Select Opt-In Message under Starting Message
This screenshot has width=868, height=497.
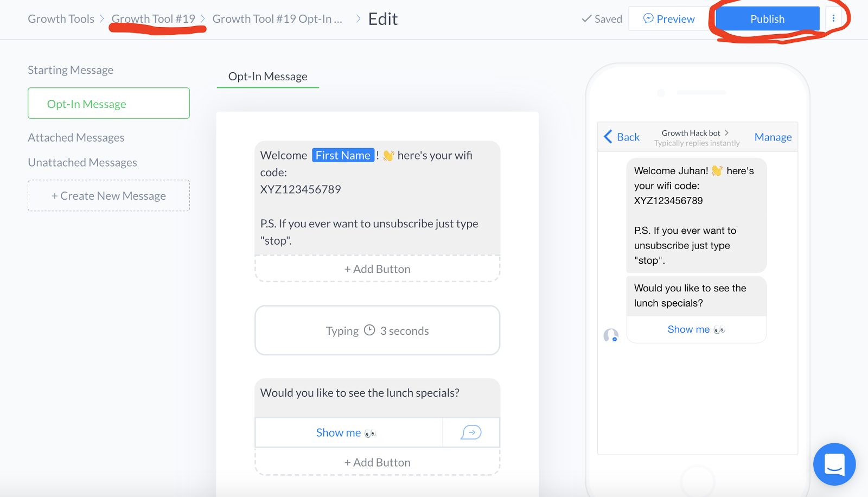coord(108,103)
